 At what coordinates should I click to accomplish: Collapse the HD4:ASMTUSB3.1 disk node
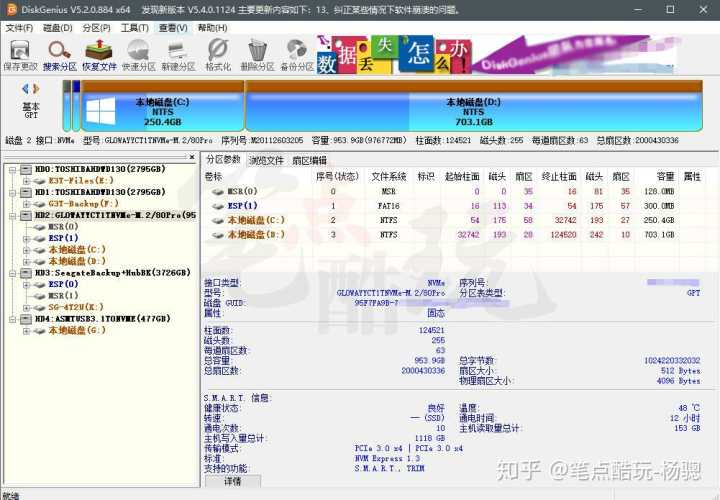tap(12, 319)
